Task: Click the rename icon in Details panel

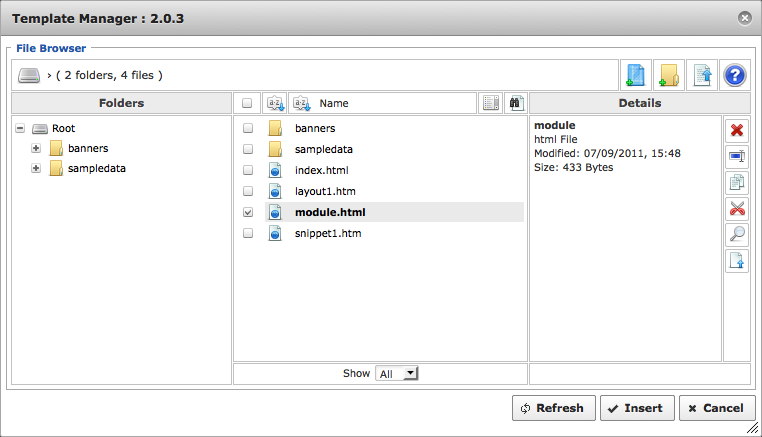Action: [x=737, y=156]
